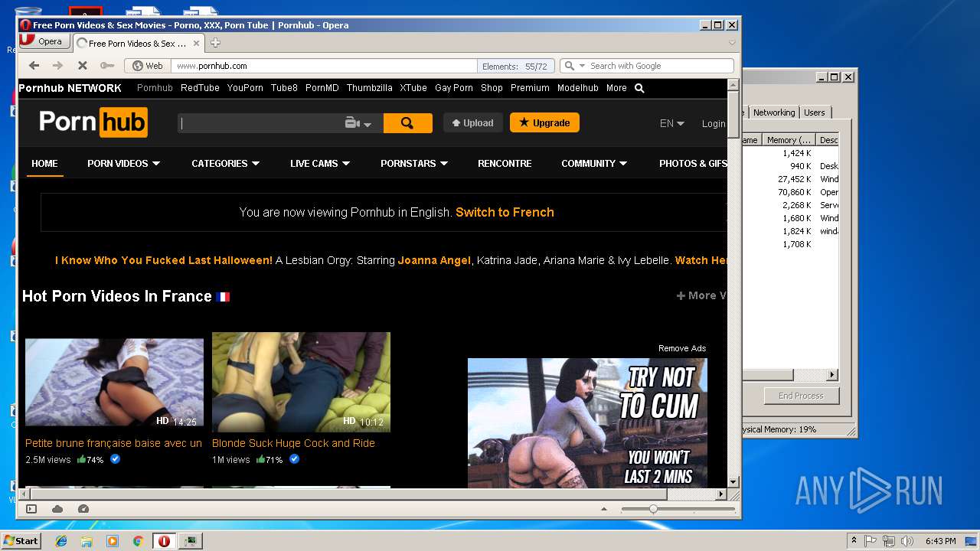The image size is (980, 551).
Task: Open a new tab with the plus button
Action: [215, 43]
